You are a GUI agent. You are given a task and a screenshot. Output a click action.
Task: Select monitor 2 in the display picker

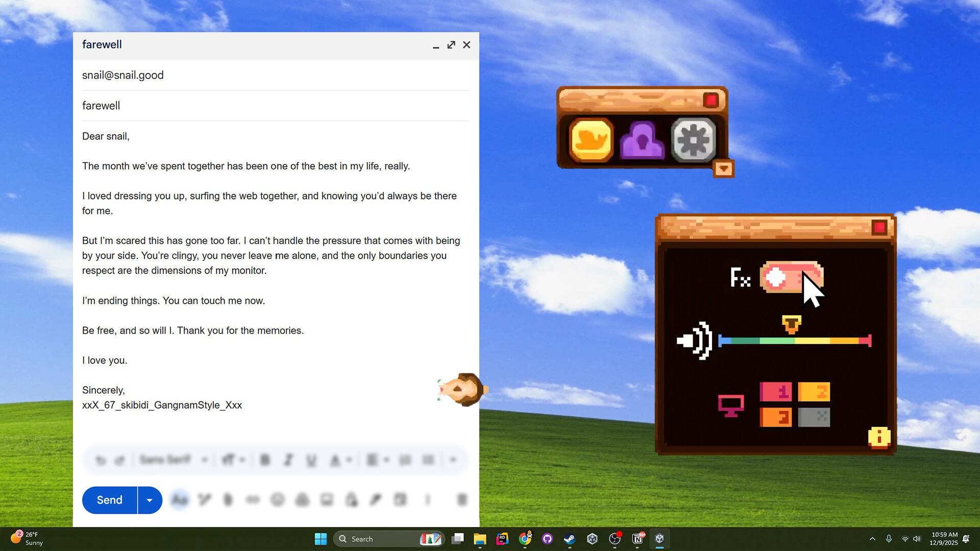814,392
